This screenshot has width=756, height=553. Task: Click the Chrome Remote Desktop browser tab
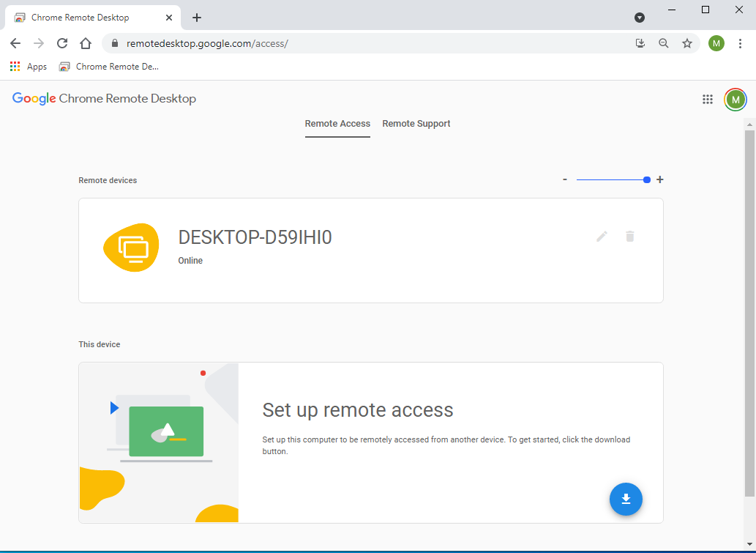click(x=92, y=18)
